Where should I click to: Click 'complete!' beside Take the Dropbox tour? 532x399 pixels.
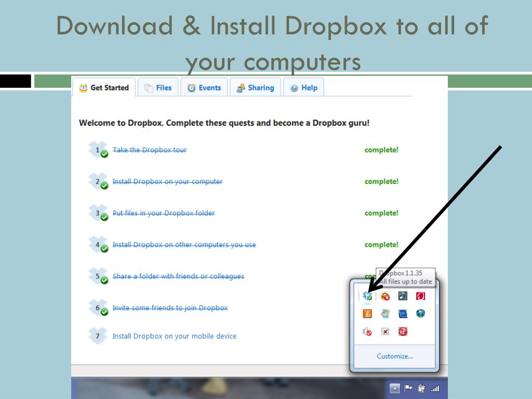tap(381, 150)
